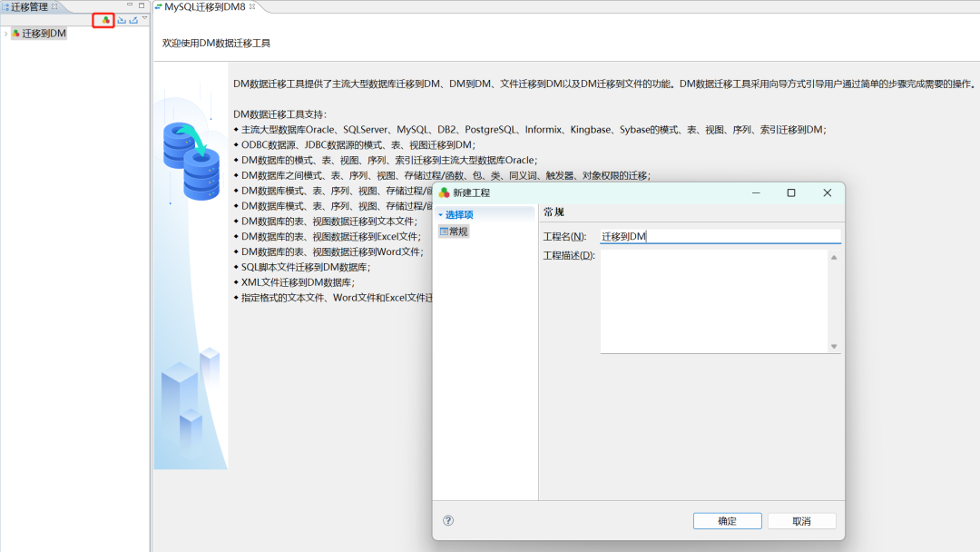Screen dimensions: 980x552
Task: Click the 主流大型数据库Oracle、SQLServer bullet line
Action: [530, 130]
